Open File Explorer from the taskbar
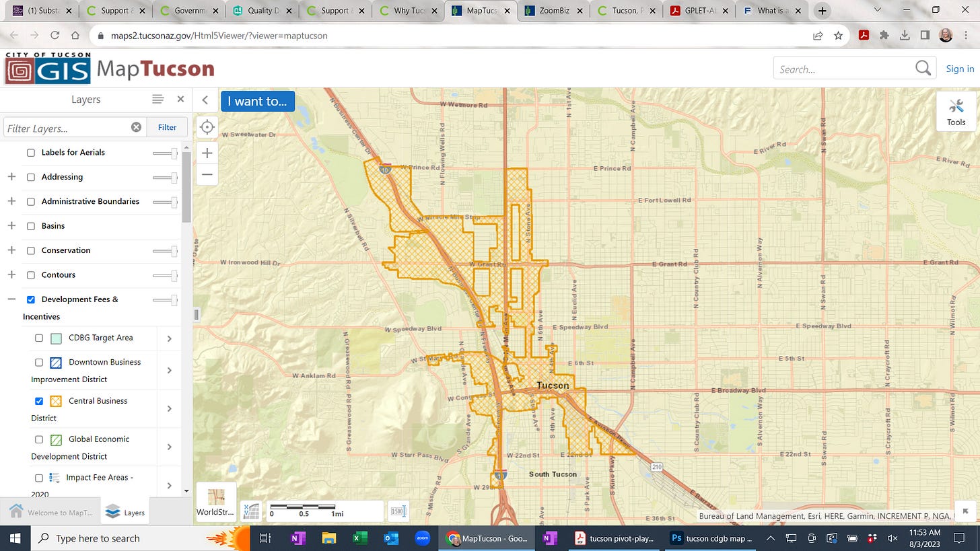The width and height of the screenshot is (980, 551). pyautogui.click(x=328, y=538)
